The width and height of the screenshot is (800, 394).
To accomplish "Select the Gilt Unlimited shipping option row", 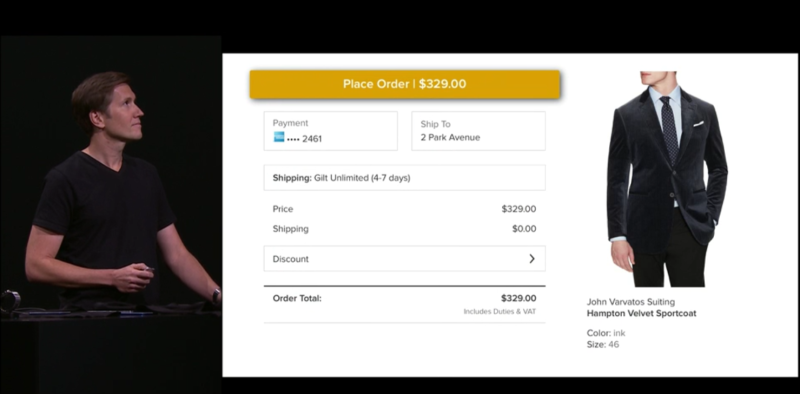I will (405, 178).
